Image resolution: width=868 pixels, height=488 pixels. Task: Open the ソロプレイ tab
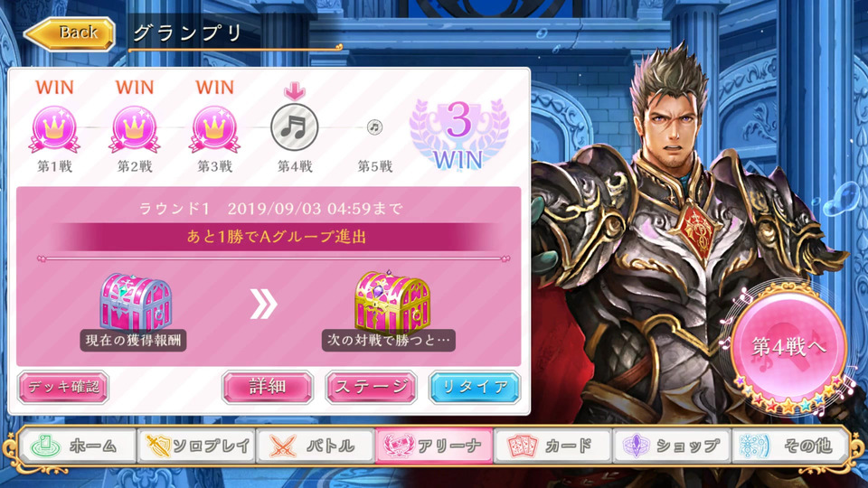coord(197,446)
